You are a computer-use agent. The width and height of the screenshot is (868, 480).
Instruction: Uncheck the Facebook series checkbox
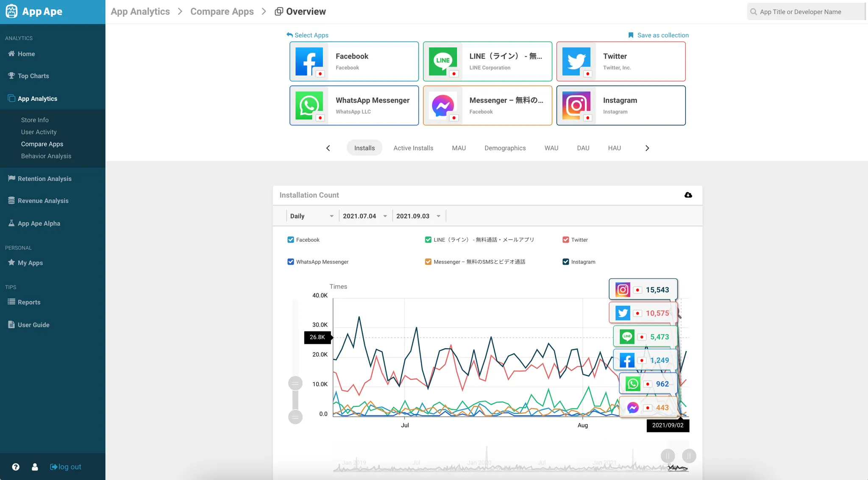[291, 240]
